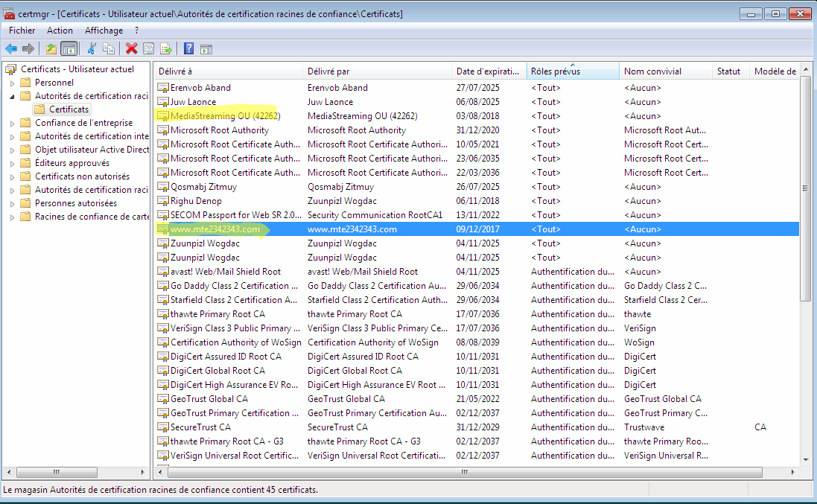
Task: Open the ? help menu
Action: point(136,31)
